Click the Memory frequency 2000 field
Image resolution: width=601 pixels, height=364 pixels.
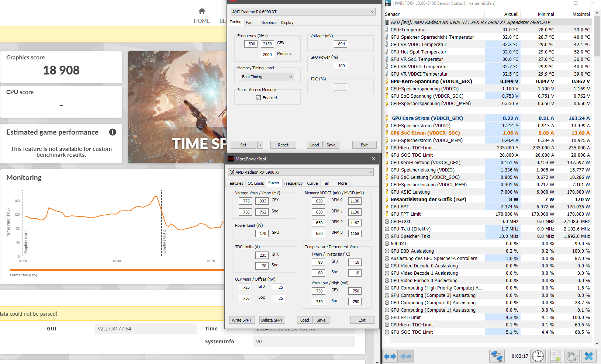(x=267, y=55)
